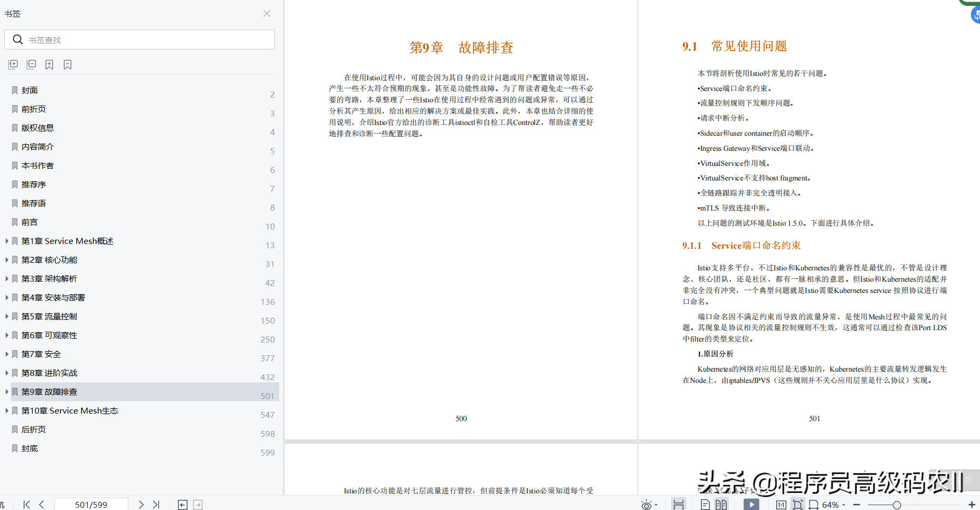Screen dimensions: 980x510
Task: Delete the selected bookmark
Action: click(x=67, y=65)
